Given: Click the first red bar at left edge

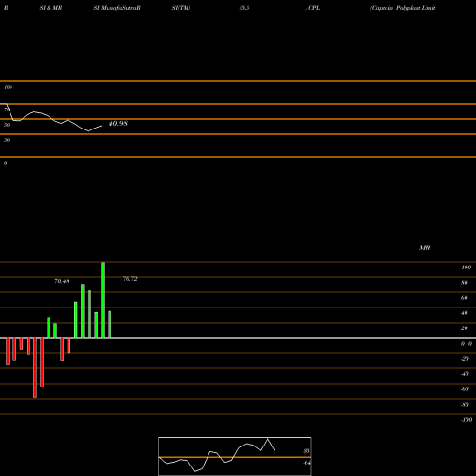Looking at the screenshot, I should click(8, 351).
